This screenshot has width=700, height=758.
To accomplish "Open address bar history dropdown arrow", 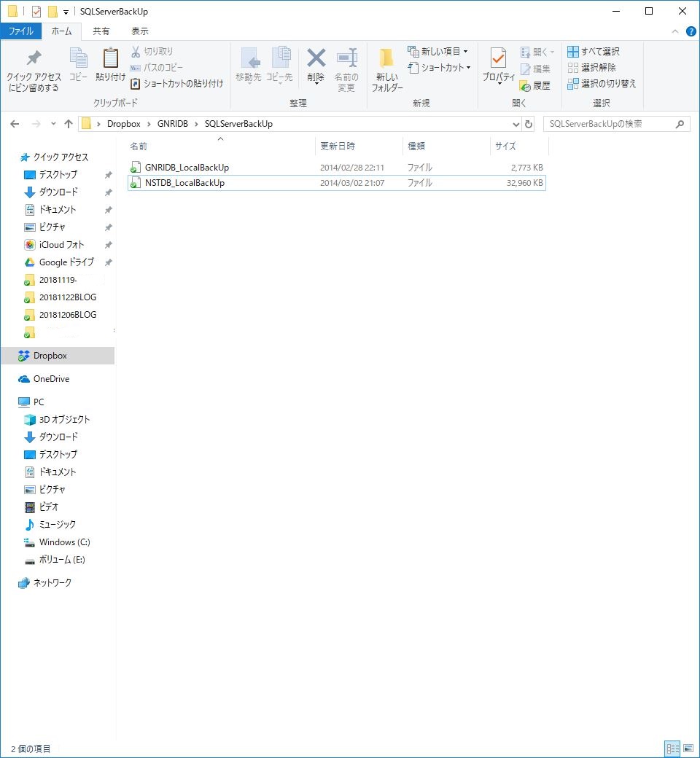I will [516, 124].
